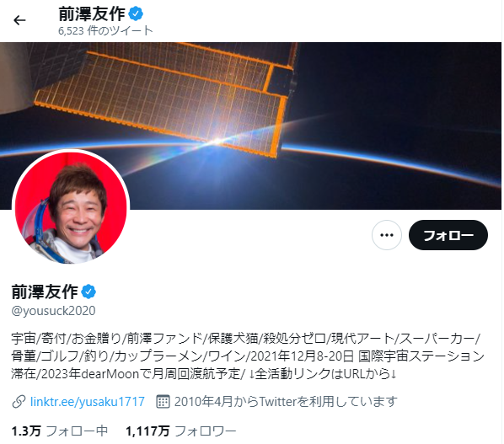504x444 pixels.
Task: Open the linktr.ee/yusaku1717 link
Action: tap(87, 402)
